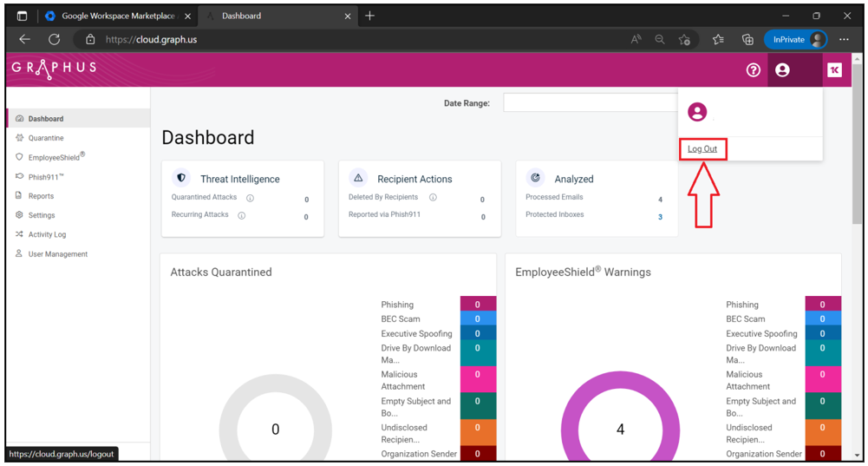
Task: Click EmployeeShield Warnings Undisclosed Recipient orange swatch
Action: pos(823,433)
